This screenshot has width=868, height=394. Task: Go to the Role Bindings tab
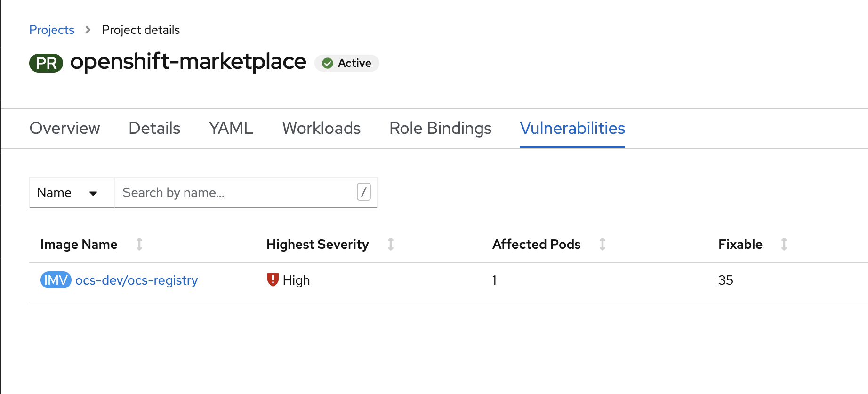pos(440,128)
